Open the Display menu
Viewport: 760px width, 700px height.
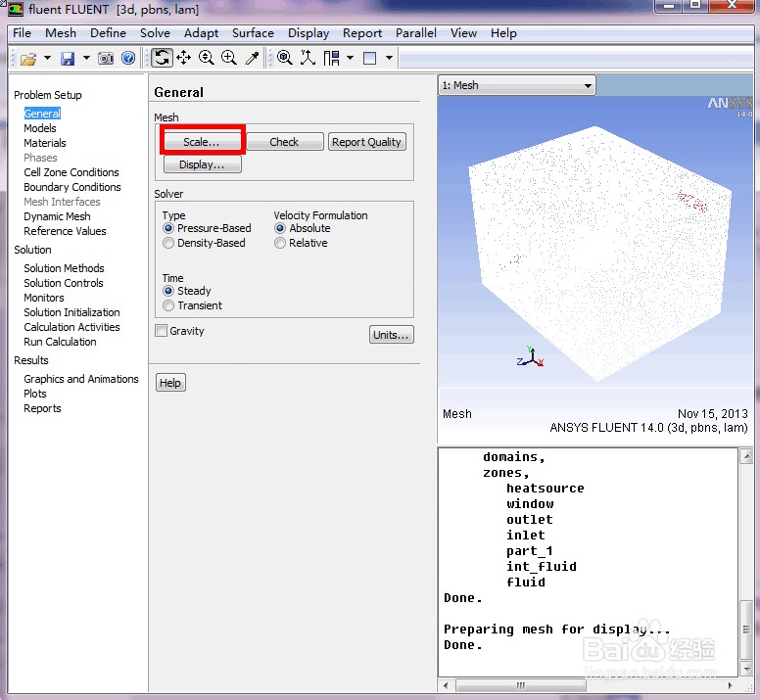(x=309, y=33)
